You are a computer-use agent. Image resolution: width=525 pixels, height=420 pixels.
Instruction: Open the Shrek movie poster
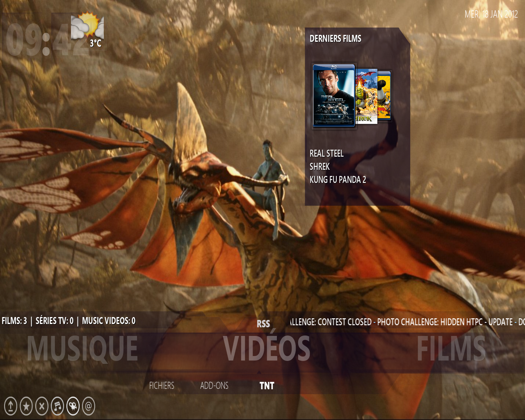coord(366,96)
